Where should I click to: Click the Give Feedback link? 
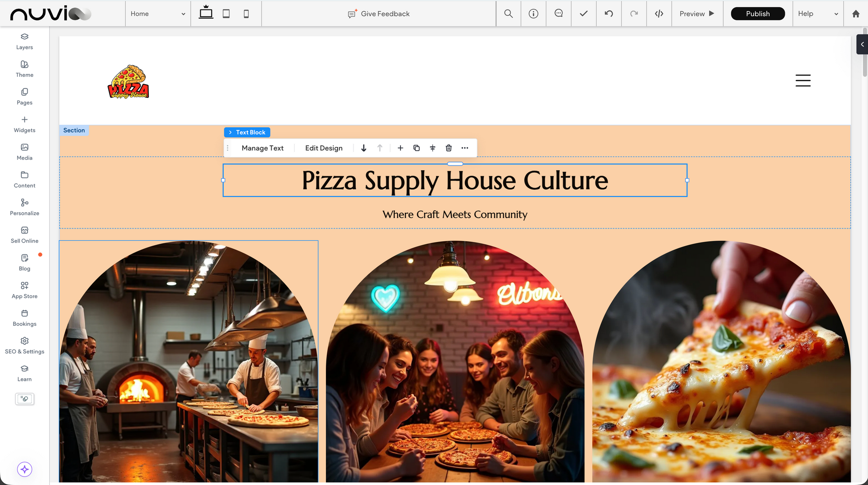point(378,14)
